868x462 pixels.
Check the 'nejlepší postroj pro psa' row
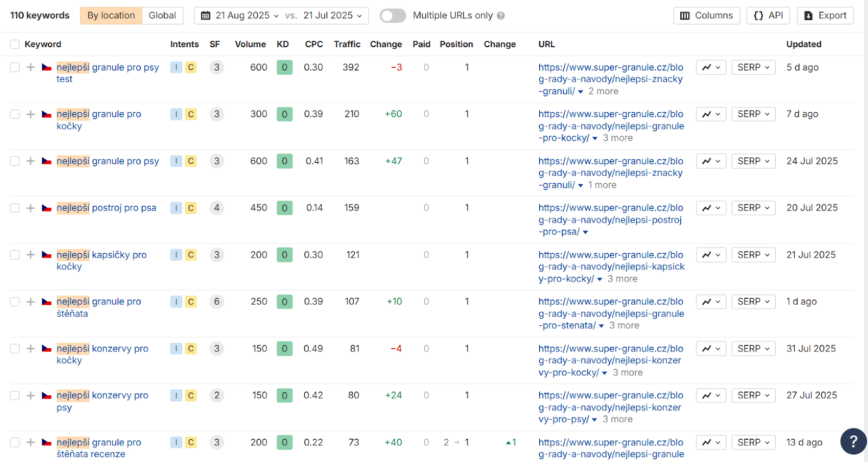15,208
